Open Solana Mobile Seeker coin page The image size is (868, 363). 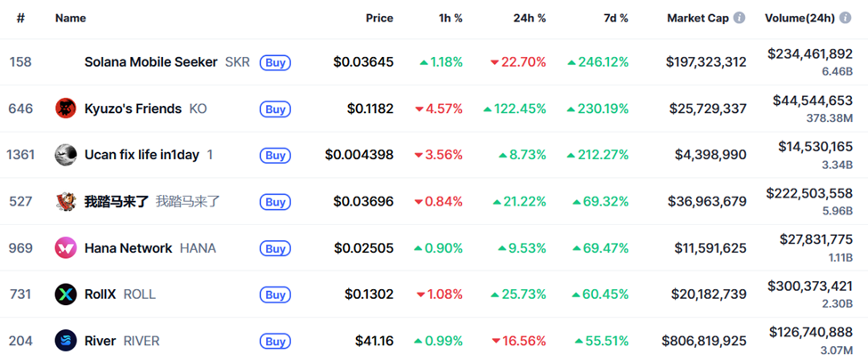150,62
